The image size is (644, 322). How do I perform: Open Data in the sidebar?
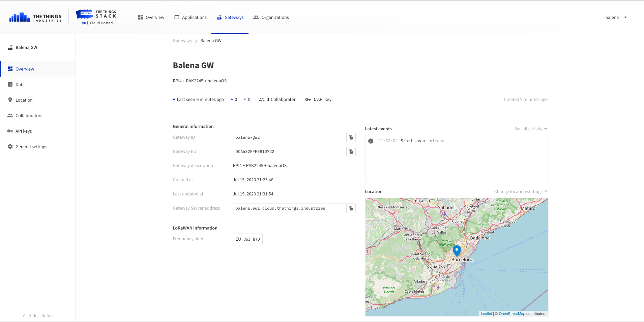pyautogui.click(x=20, y=85)
